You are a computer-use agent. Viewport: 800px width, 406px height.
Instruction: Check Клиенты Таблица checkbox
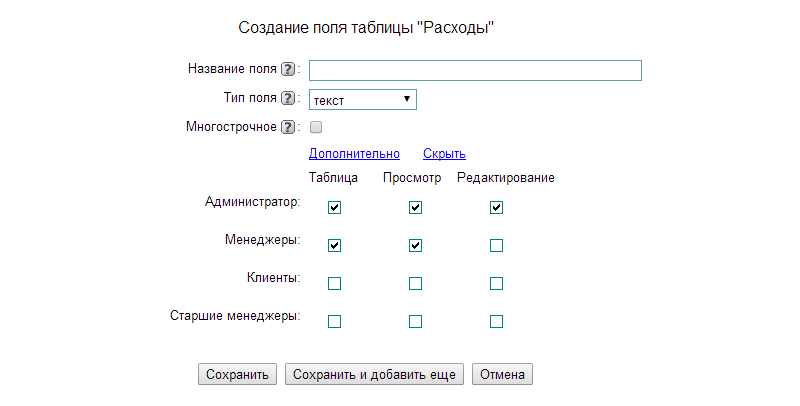pyautogui.click(x=335, y=284)
